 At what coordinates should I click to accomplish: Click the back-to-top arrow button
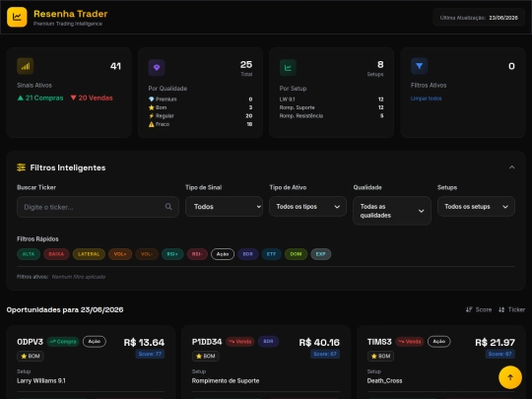click(510, 377)
